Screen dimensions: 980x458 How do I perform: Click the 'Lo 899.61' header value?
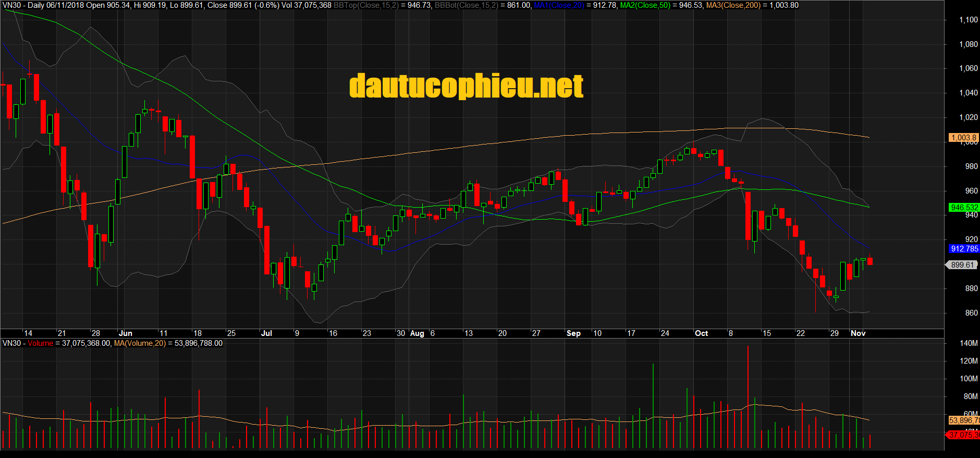tap(187, 5)
